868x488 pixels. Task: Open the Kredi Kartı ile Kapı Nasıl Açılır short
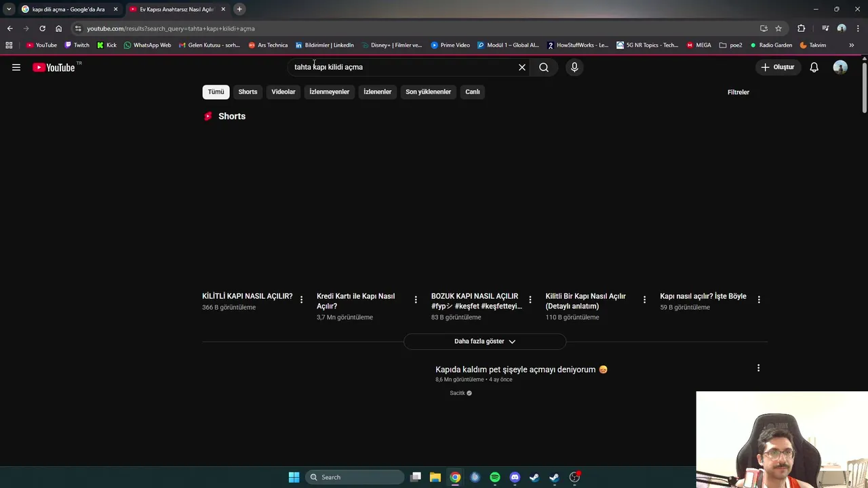pos(355,301)
